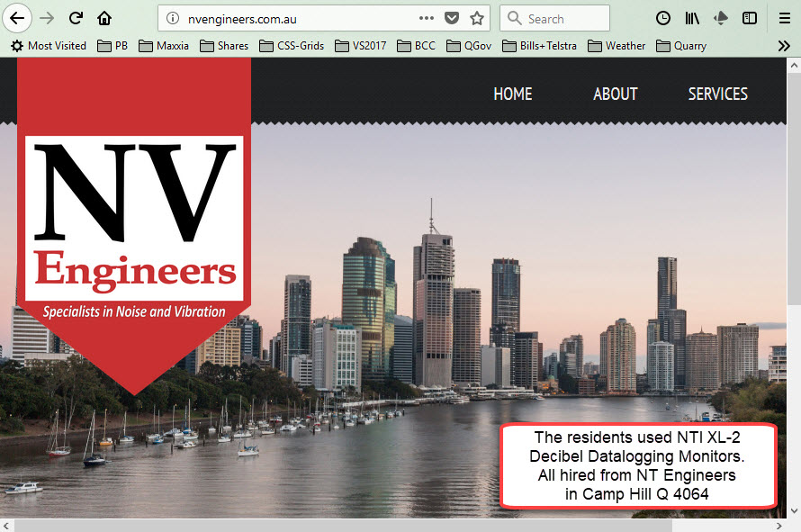This screenshot has width=801, height=532.
Task: Open the ABOUT page in site navigation
Action: tap(615, 94)
